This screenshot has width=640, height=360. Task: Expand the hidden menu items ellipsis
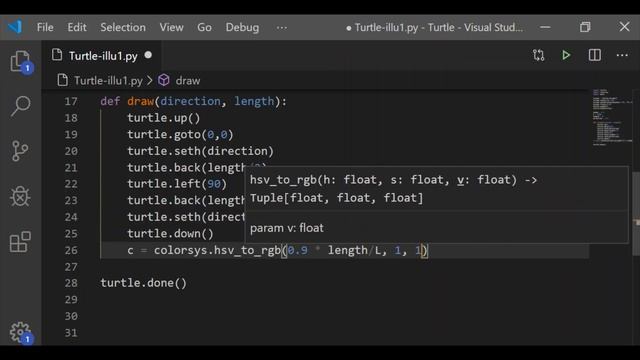(282, 27)
